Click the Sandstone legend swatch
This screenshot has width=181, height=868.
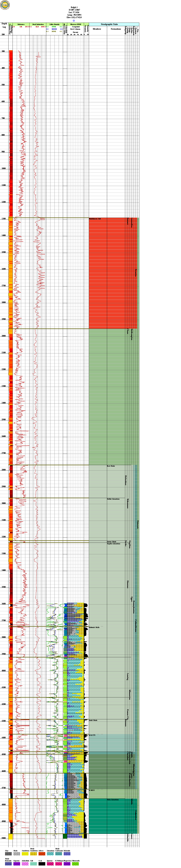(x=25, y=854)
